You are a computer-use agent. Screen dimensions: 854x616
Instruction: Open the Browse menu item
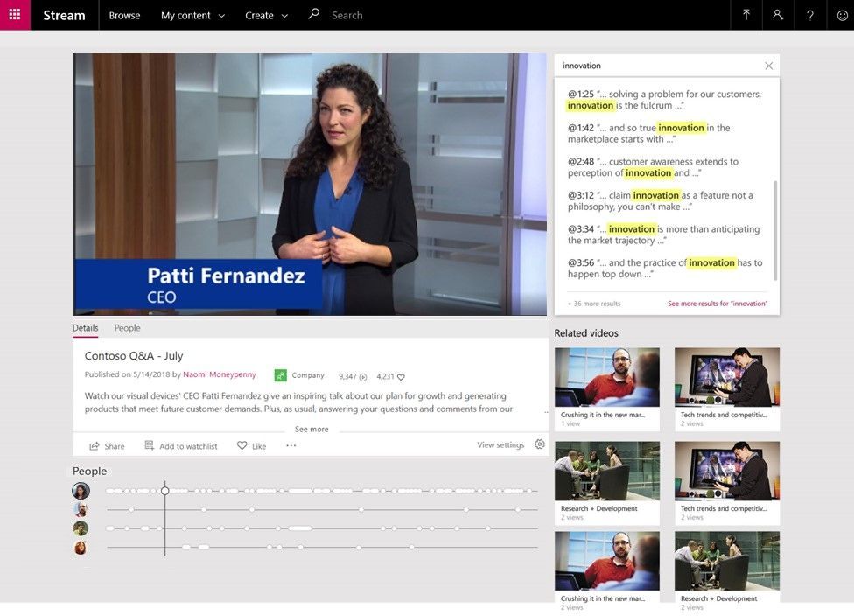pyautogui.click(x=124, y=15)
